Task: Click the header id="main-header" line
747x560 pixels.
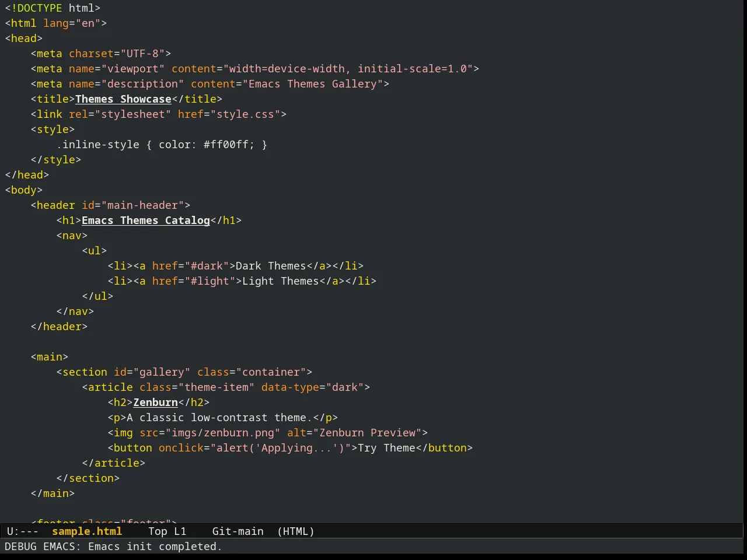Action: (x=110, y=205)
